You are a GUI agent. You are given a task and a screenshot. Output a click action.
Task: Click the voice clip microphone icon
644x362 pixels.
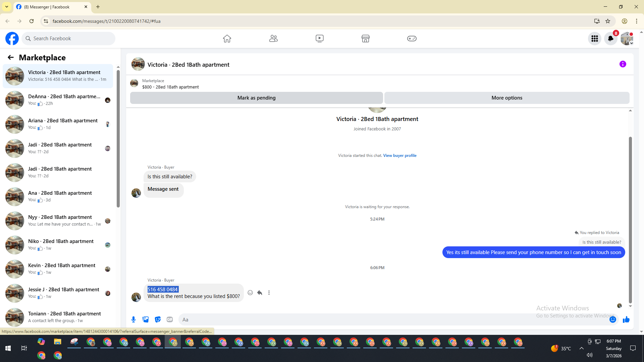click(133, 320)
